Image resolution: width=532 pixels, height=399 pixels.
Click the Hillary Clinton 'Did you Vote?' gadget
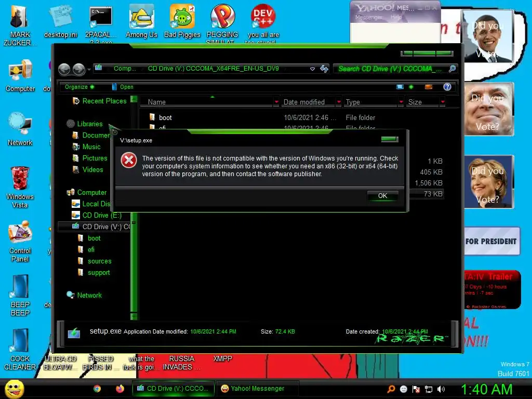tap(489, 182)
